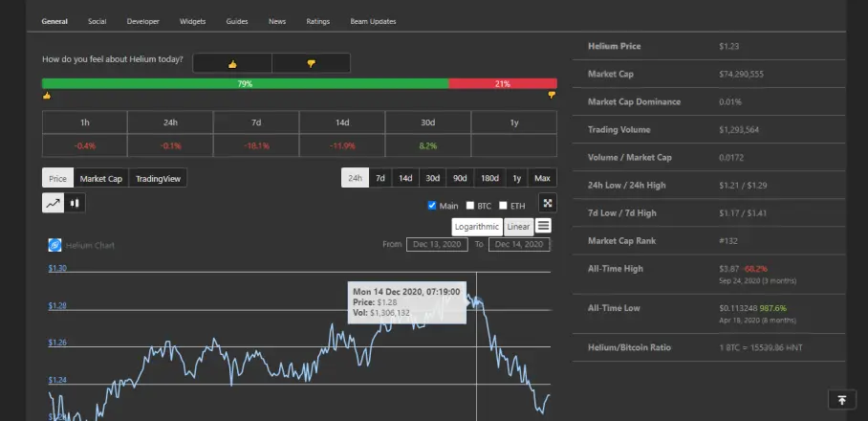Set chart range to 1y
The height and width of the screenshot is (421, 868).
pyautogui.click(x=516, y=178)
